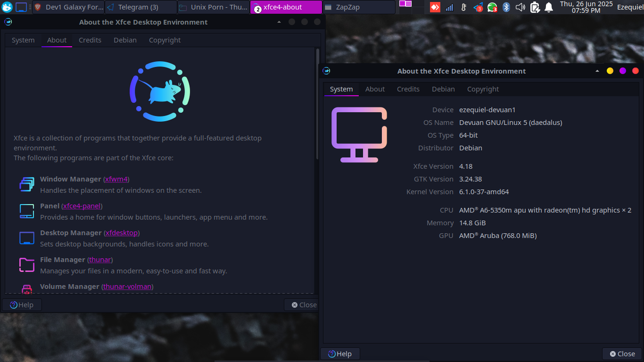Image resolution: width=644 pixels, height=362 pixels.
Task: Open the network signal bars tray icon
Action: (x=449, y=7)
